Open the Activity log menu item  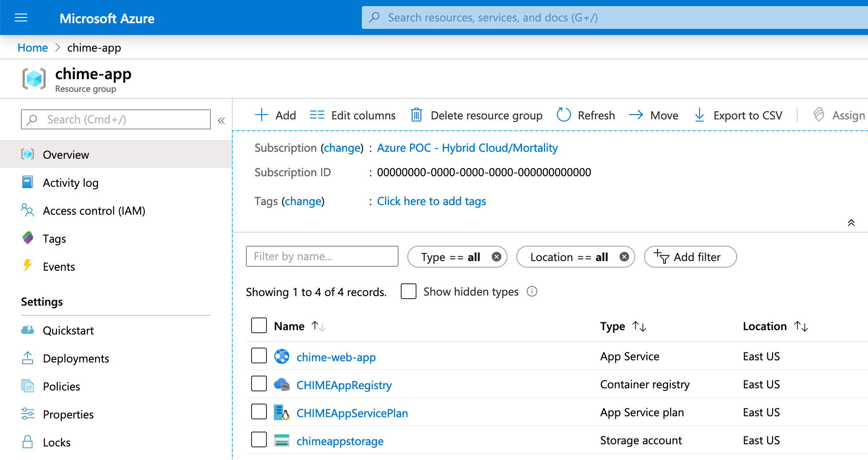(x=116, y=182)
